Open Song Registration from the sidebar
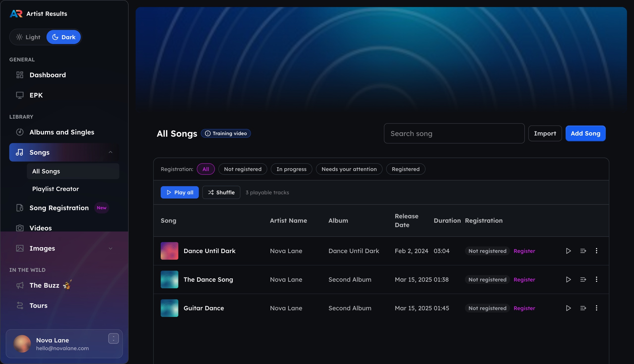634x364 pixels. click(64, 208)
